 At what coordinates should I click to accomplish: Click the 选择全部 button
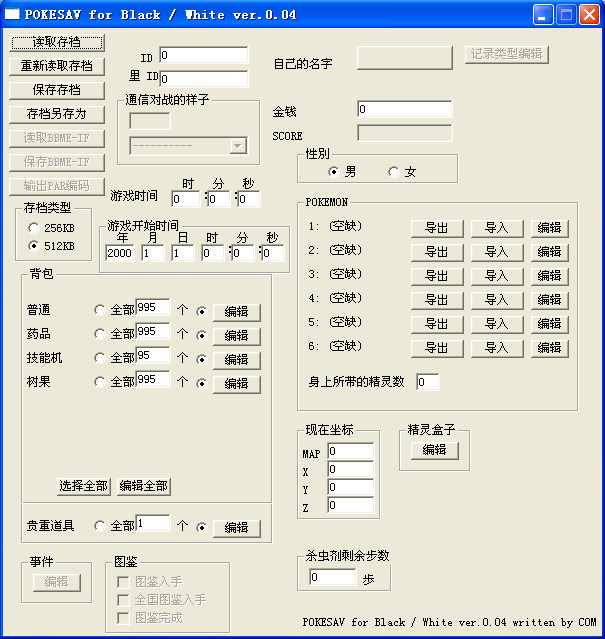point(84,486)
